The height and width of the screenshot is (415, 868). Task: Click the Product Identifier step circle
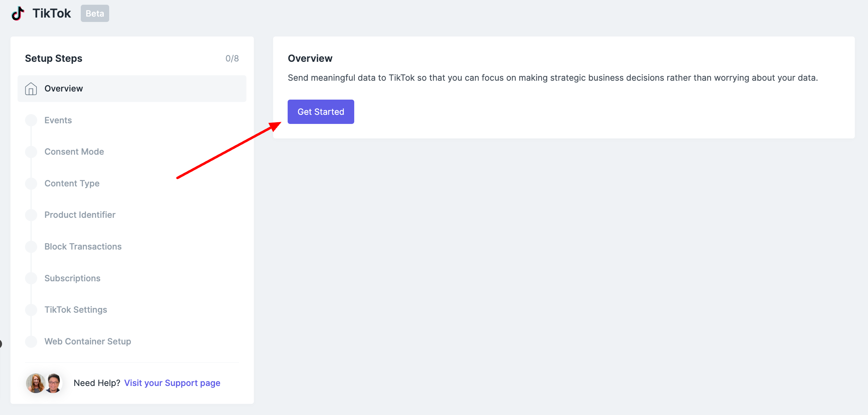coord(31,215)
